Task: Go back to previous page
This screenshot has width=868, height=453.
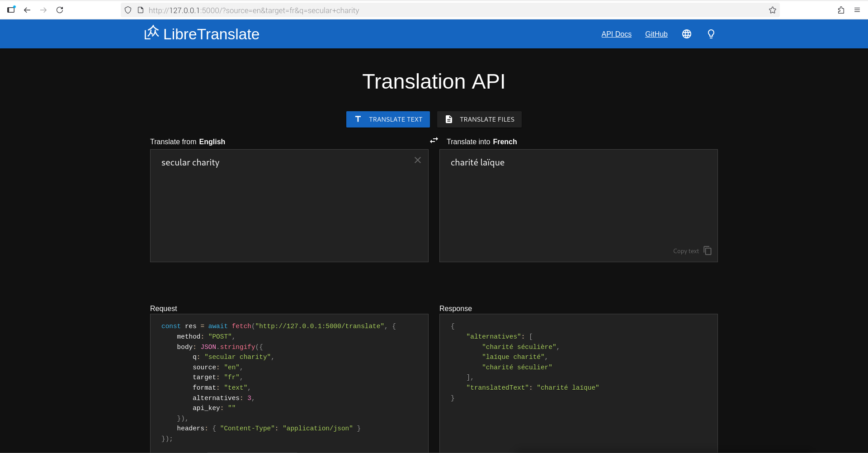Action: (27, 10)
